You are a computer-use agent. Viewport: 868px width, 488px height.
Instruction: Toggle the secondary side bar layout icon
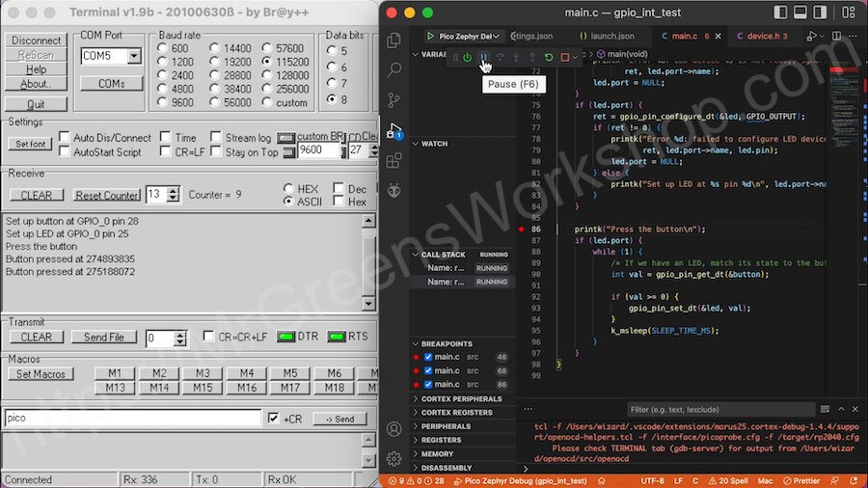point(821,13)
